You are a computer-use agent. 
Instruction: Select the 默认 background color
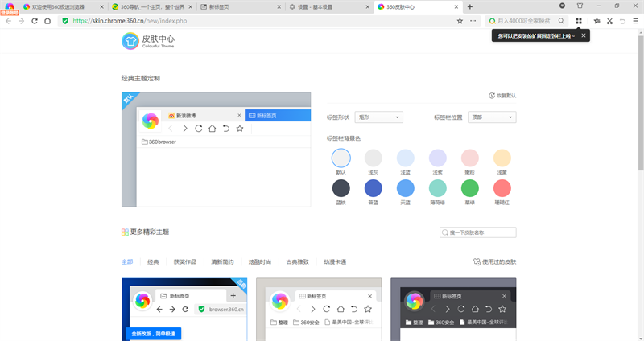341,158
